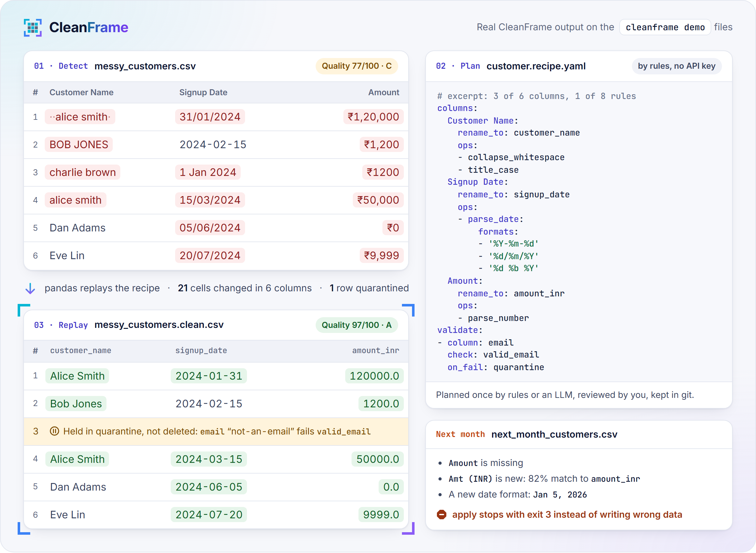Click the 'cleanframe demo' code chip
Screen dimensions: 756x553
coord(665,27)
